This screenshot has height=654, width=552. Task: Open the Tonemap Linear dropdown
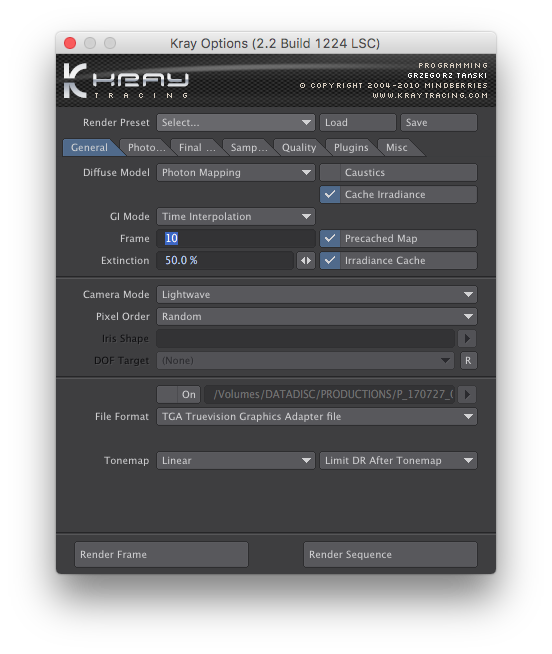coord(236,461)
